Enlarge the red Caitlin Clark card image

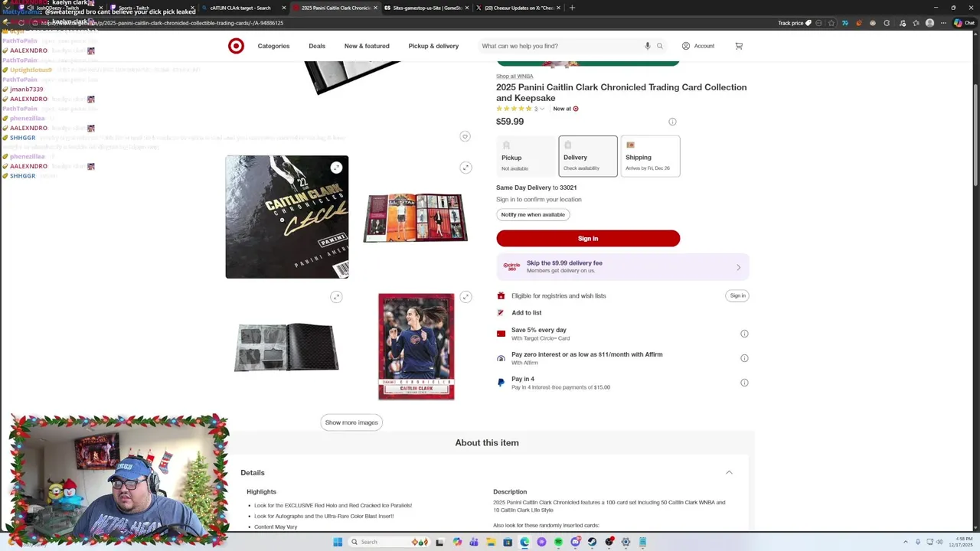click(465, 297)
